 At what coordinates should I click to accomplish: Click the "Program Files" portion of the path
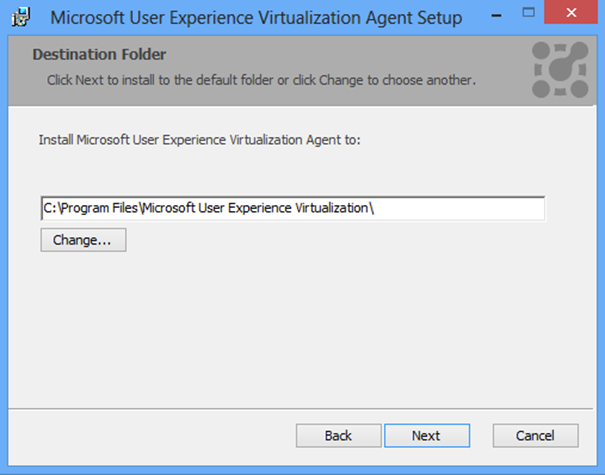100,208
